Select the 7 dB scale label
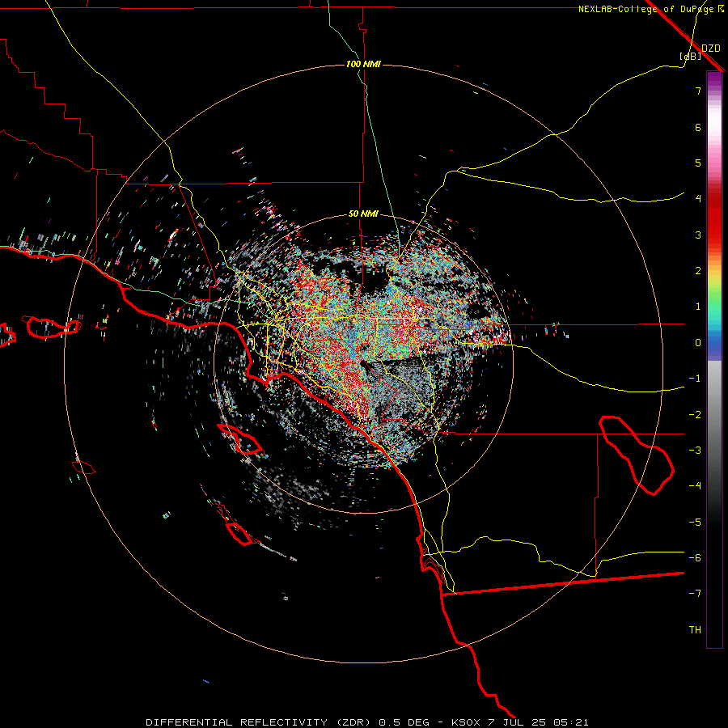This screenshot has width=728, height=728. (698, 91)
